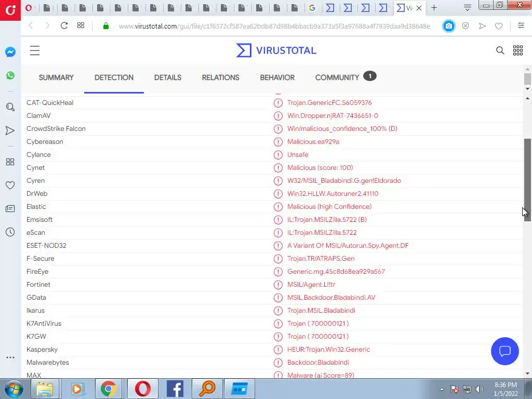Open Messenger in the Opera sidebar
Screen dimensions: 532x399
[x=10, y=52]
